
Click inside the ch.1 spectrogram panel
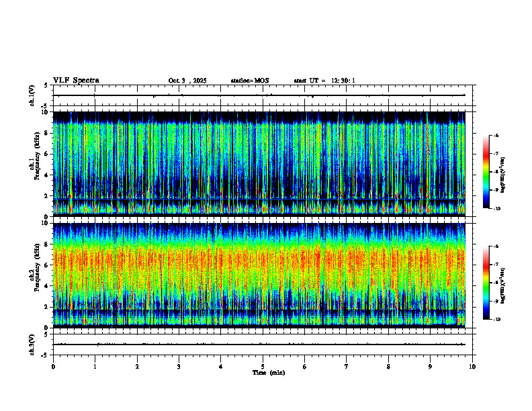259,164
